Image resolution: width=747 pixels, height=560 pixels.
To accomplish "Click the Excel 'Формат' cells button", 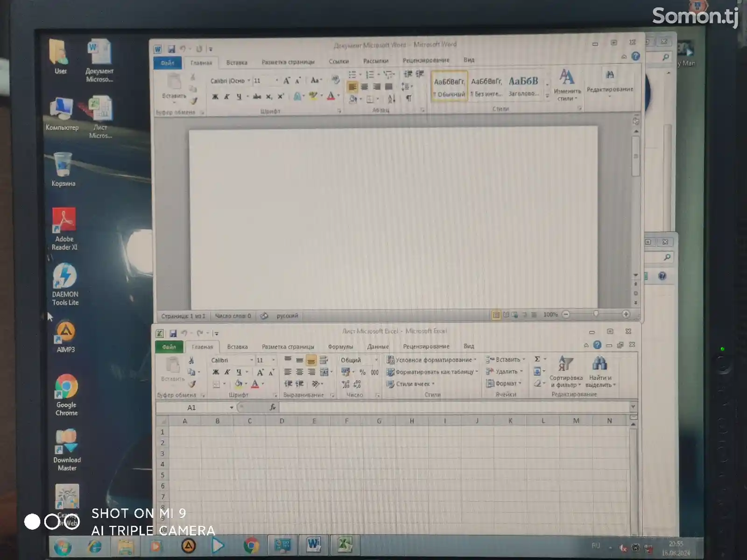I will point(503,384).
